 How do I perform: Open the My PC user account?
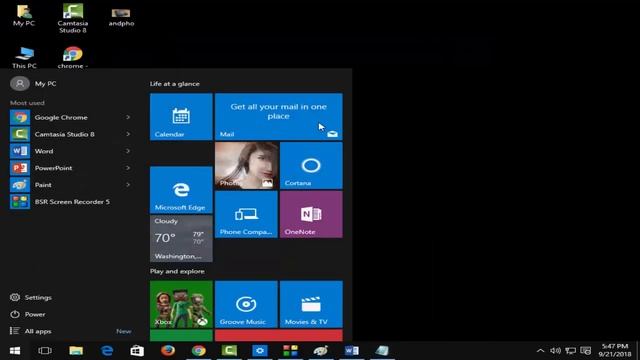[33, 84]
